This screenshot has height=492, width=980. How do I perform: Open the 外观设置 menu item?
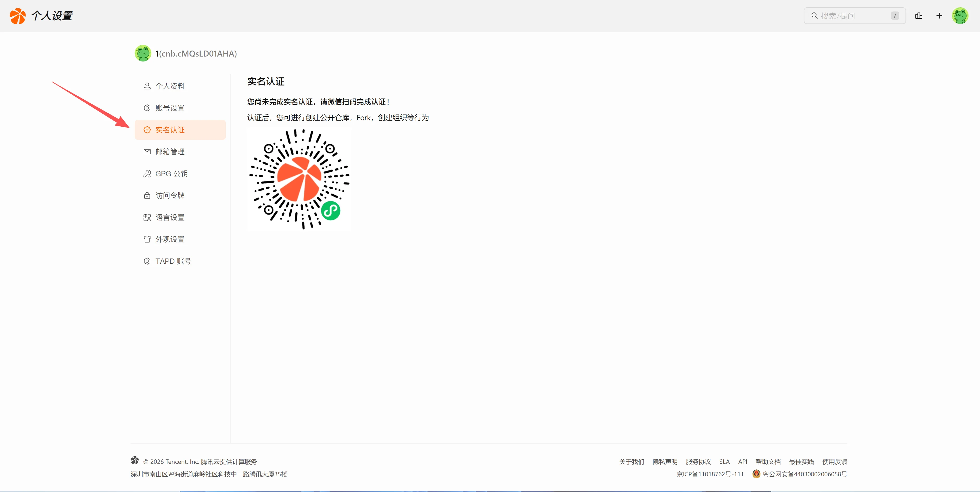[x=180, y=239]
